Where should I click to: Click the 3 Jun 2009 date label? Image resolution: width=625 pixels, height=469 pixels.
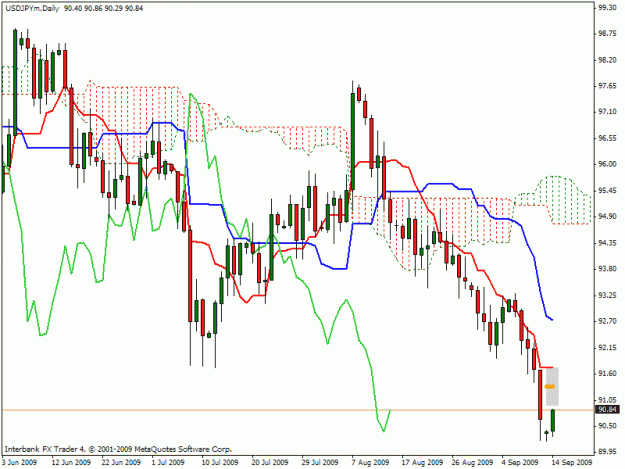(x=19, y=462)
